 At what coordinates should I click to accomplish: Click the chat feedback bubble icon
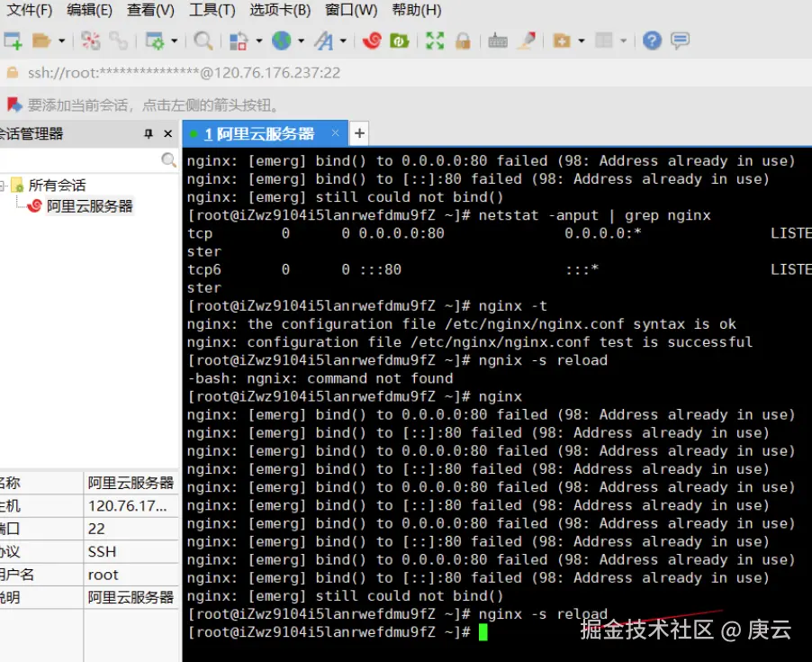(680, 41)
